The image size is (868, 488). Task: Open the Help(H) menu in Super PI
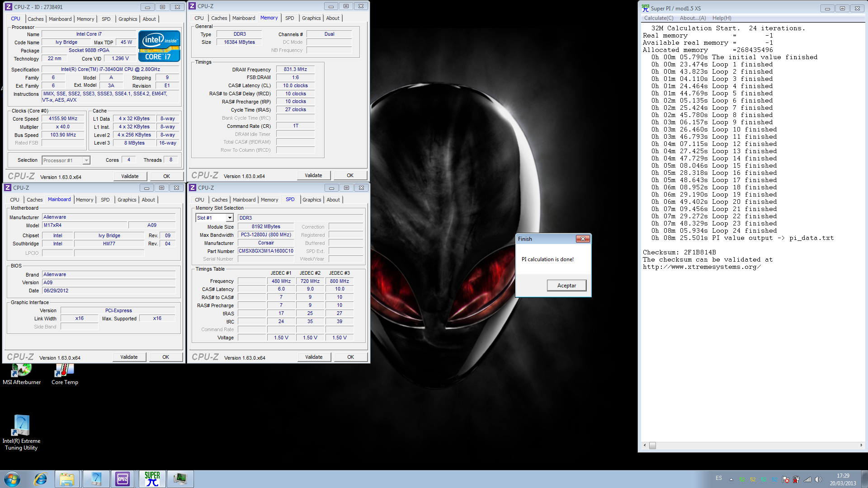point(722,18)
